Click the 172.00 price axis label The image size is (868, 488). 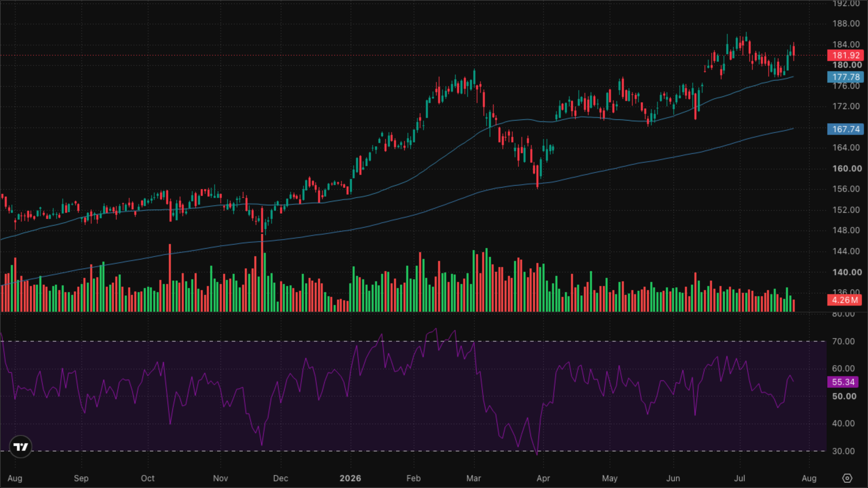[846, 106]
